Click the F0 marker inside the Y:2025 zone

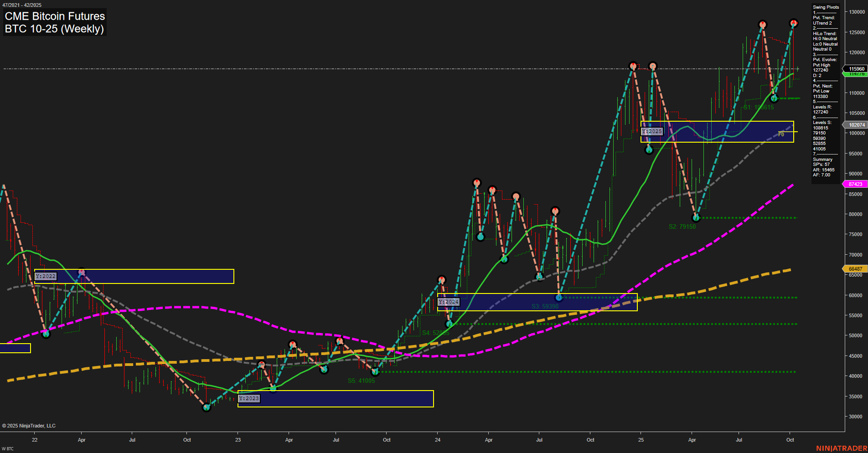(780, 134)
